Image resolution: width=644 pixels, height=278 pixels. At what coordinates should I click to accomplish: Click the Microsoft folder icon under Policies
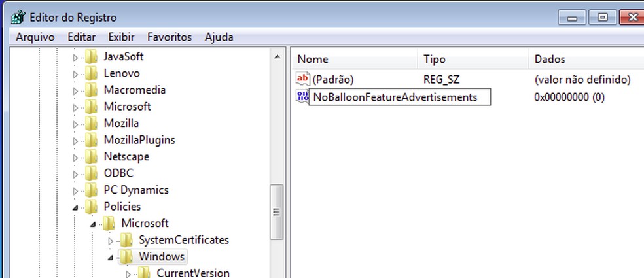click(109, 223)
